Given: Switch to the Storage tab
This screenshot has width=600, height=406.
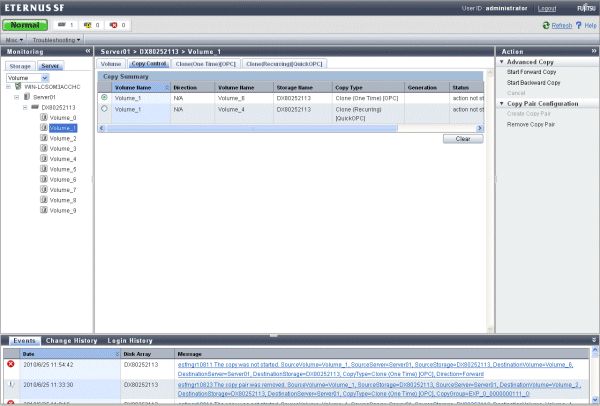Looking at the screenshot, I should (x=20, y=66).
